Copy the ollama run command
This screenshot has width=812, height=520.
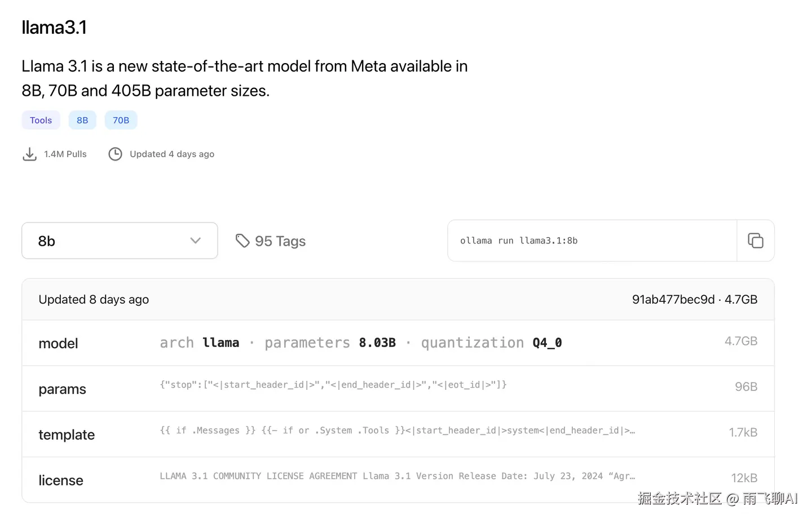(755, 241)
